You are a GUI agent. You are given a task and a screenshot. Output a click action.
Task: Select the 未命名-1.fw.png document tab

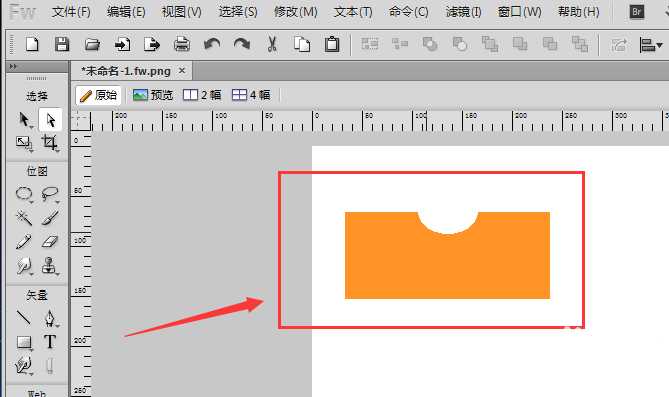126,71
